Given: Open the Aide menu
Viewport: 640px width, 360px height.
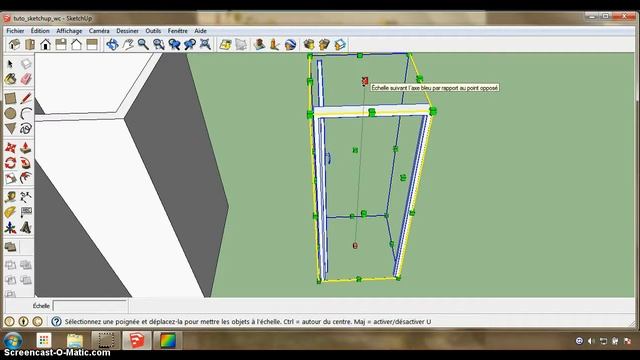Looking at the screenshot, I should point(200,31).
